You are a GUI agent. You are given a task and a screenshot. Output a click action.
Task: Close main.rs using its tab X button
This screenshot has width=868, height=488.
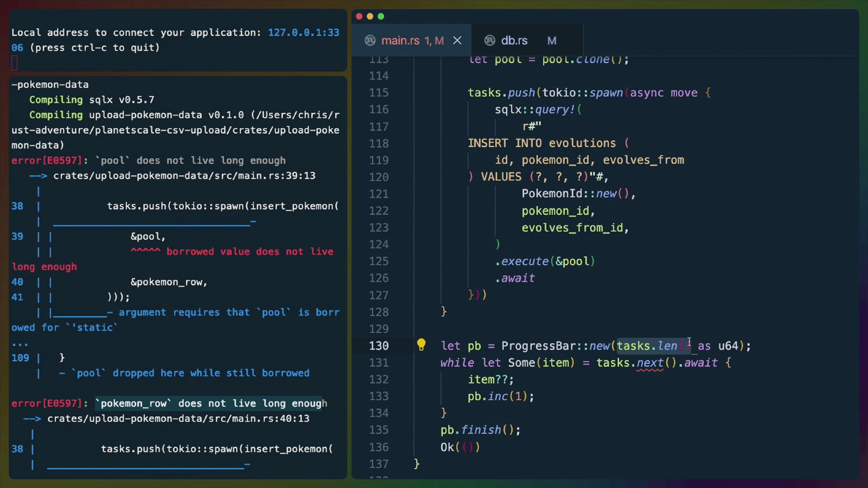click(x=457, y=40)
